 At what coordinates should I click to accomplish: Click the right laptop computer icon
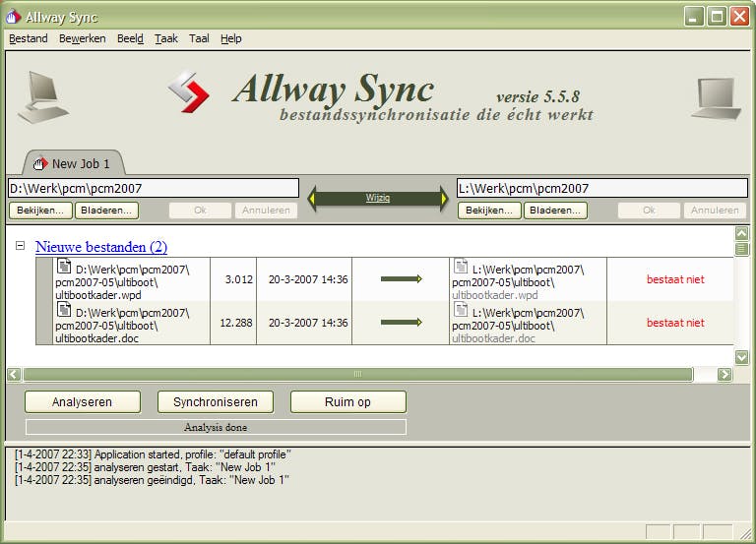717,98
